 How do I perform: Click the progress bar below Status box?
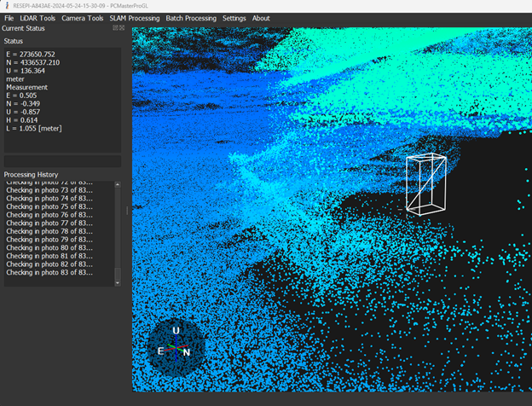[x=62, y=160]
